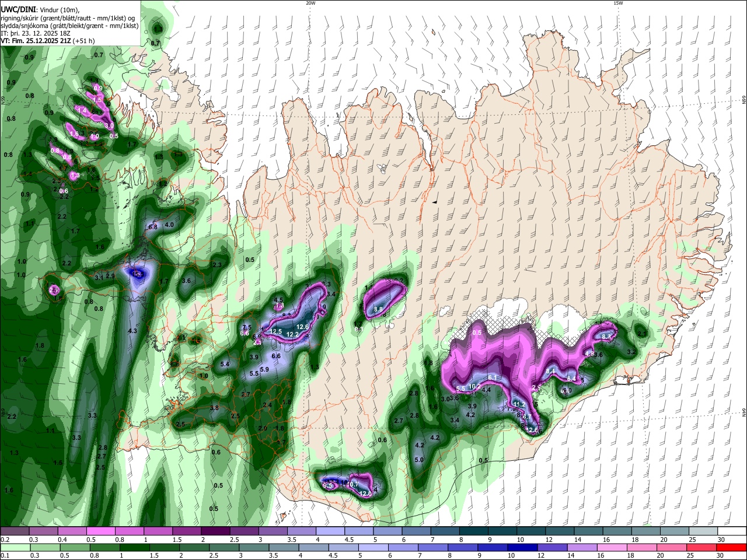Click the '8.4' value in the southeast
The height and width of the screenshot is (560, 747).
[550, 372]
